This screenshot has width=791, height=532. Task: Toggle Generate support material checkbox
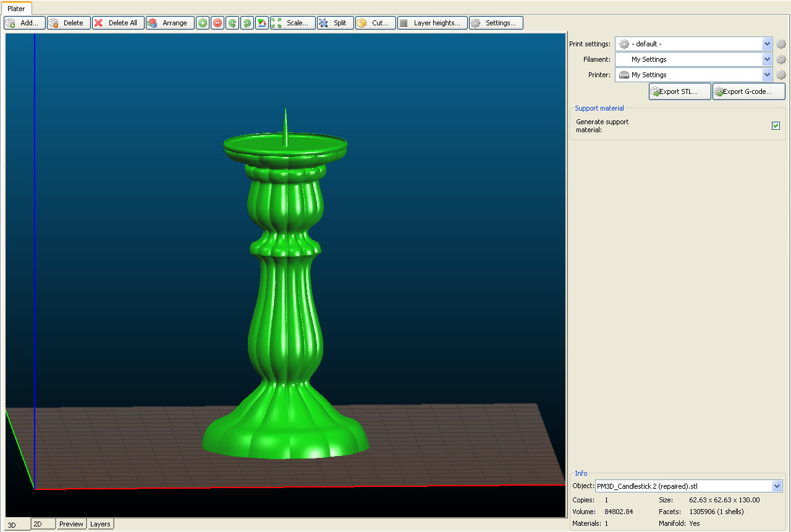pyautogui.click(x=776, y=126)
